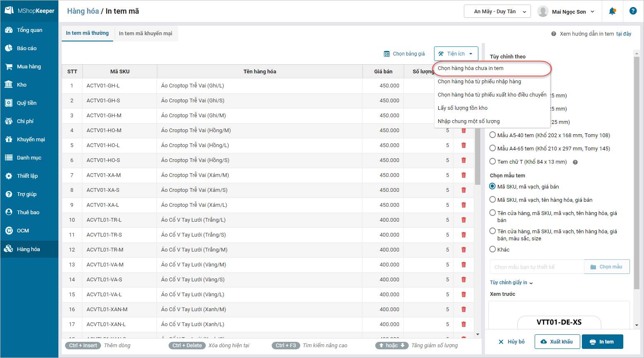Click Chọn mẫu bạn tự thiết kế field

[x=537, y=267]
